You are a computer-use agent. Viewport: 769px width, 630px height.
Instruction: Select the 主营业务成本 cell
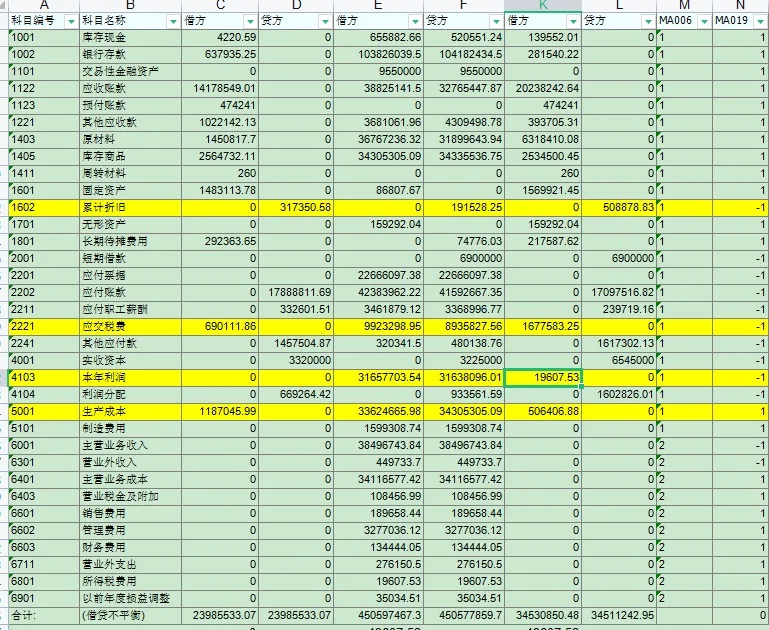click(130, 479)
